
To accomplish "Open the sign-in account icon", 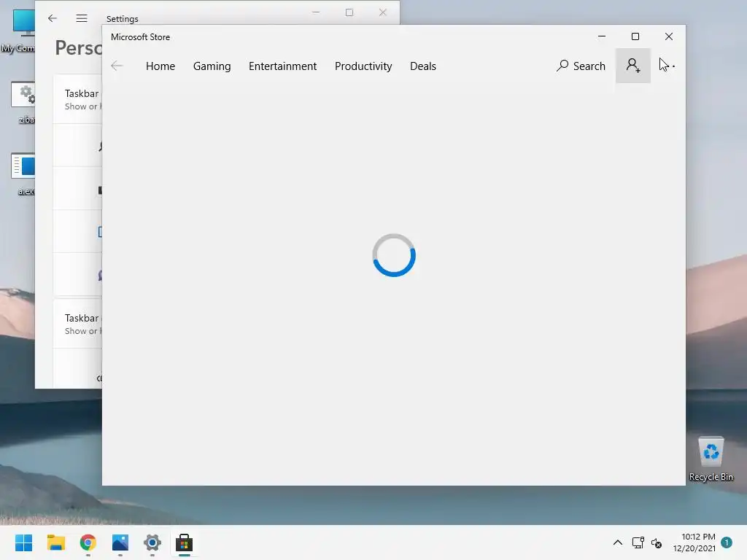I will click(632, 66).
